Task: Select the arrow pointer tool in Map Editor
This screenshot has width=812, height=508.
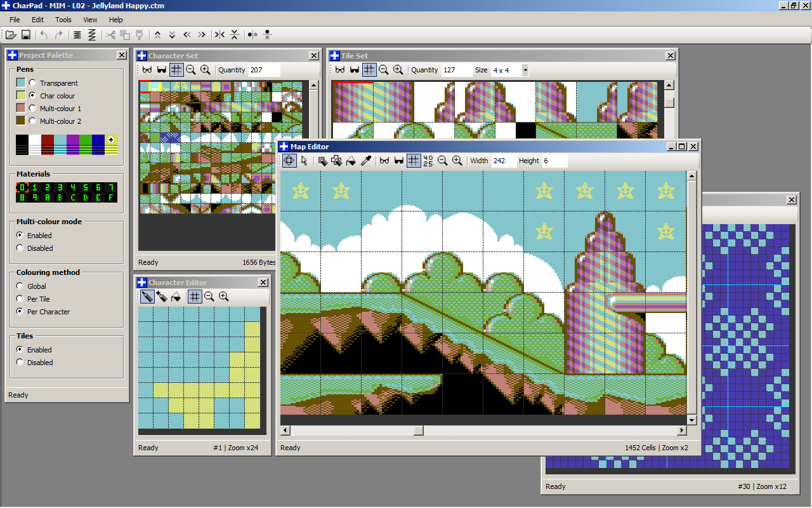Action: pos(304,161)
